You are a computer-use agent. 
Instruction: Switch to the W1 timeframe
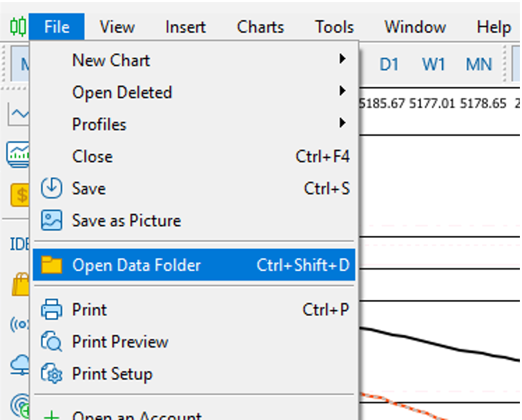pos(434,64)
